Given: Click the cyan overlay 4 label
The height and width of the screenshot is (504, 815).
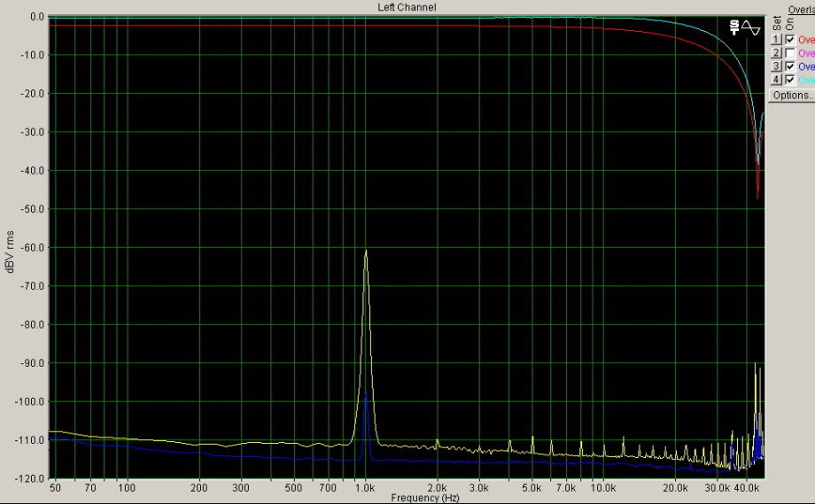Looking at the screenshot, I should tap(806, 81).
